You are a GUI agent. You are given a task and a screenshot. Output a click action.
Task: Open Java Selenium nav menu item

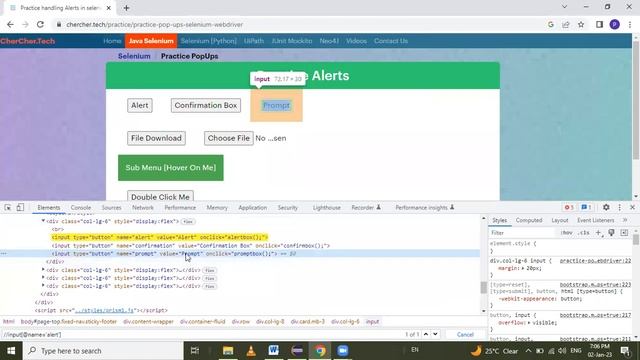coord(151,41)
